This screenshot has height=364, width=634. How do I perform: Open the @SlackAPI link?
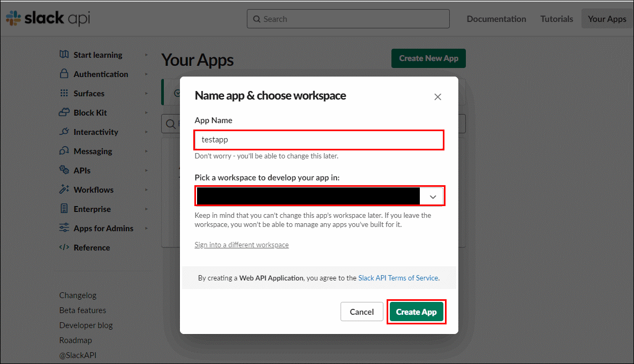(x=78, y=355)
